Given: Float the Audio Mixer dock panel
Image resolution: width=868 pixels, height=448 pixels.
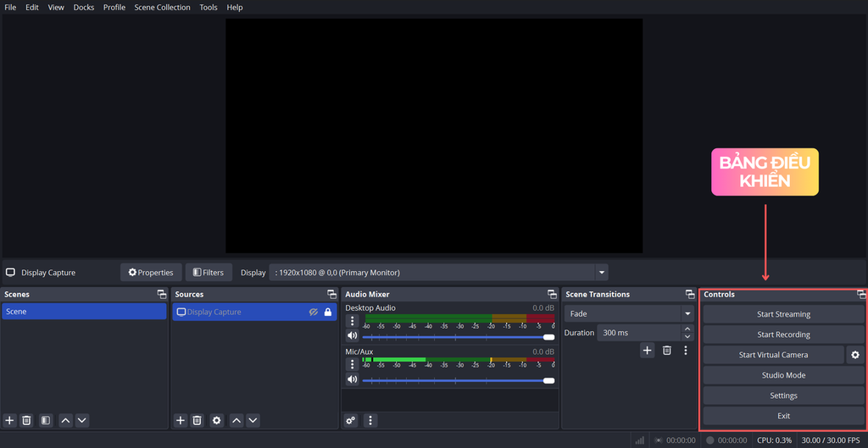Looking at the screenshot, I should coord(552,294).
